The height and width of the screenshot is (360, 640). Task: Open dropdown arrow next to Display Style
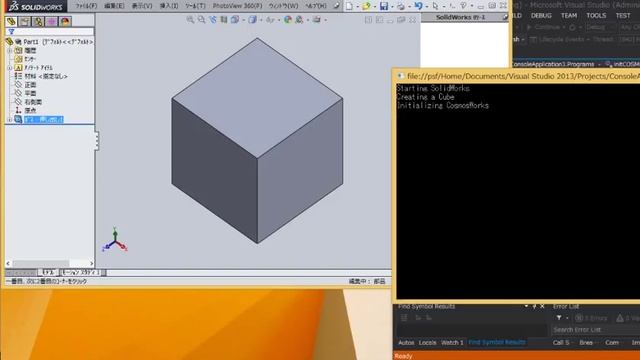[x=260, y=20]
